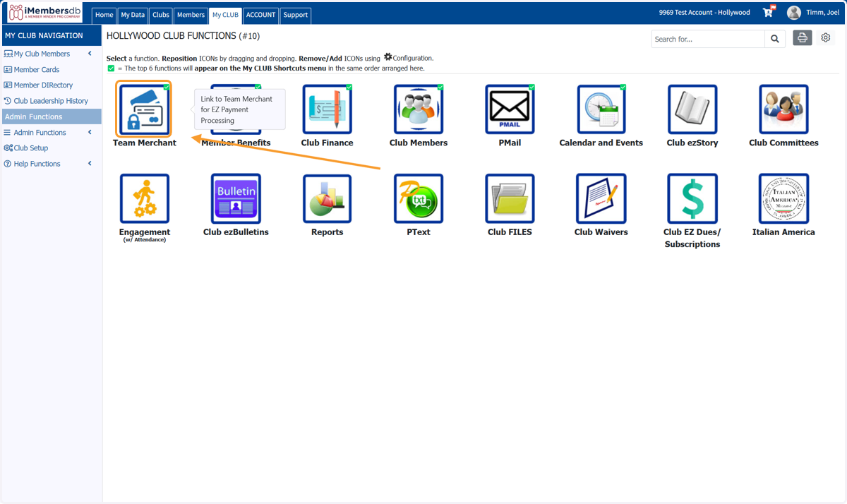Focus the Search for... input field
Image resolution: width=847 pixels, height=504 pixels.
[708, 39]
